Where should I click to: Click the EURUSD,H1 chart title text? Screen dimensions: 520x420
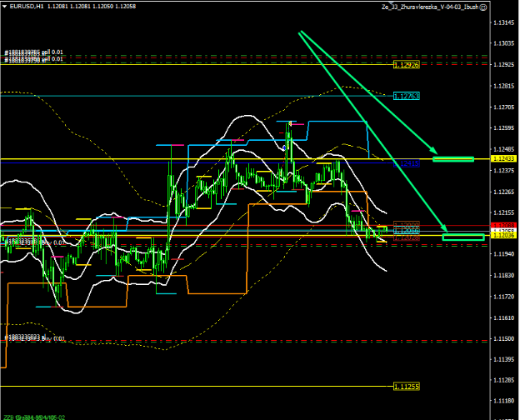click(26, 6)
